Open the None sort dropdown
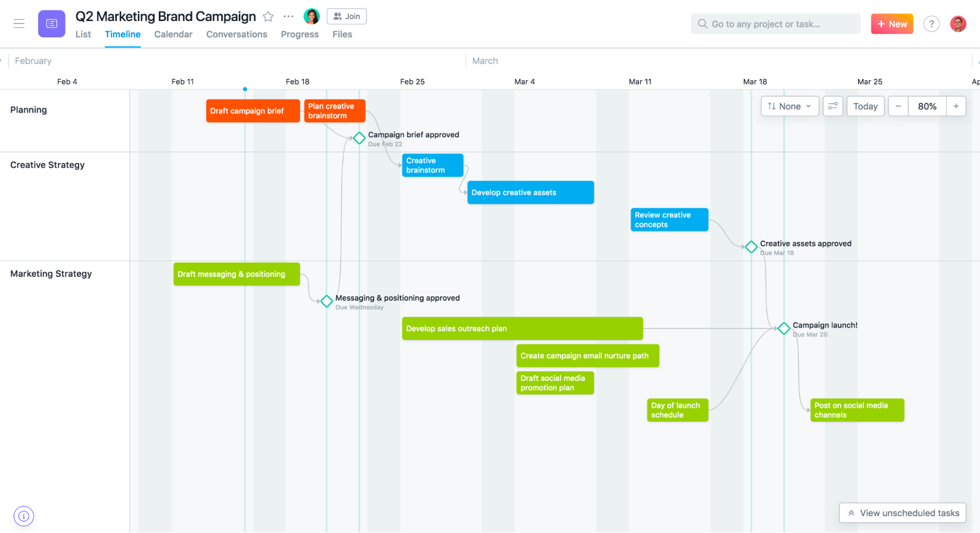This screenshot has height=533, width=980. (x=789, y=106)
